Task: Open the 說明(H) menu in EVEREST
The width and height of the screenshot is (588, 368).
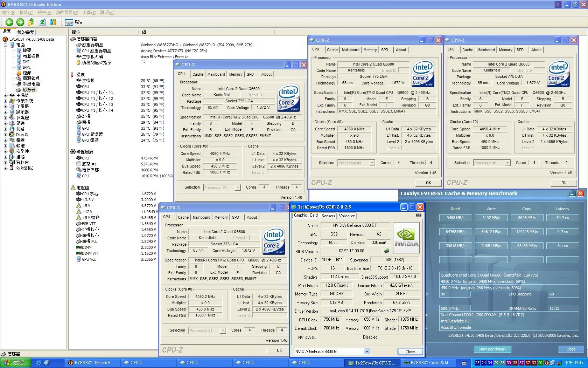Action: [x=107, y=13]
